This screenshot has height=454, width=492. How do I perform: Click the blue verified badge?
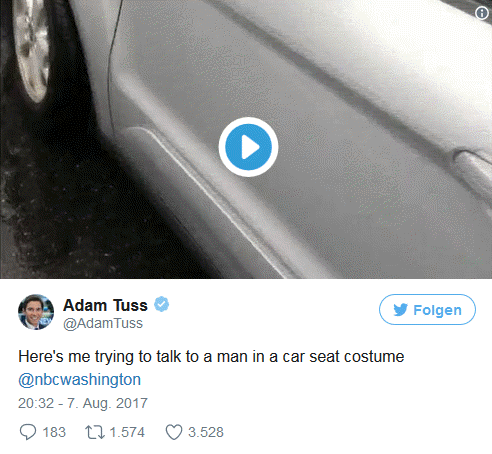[162, 304]
